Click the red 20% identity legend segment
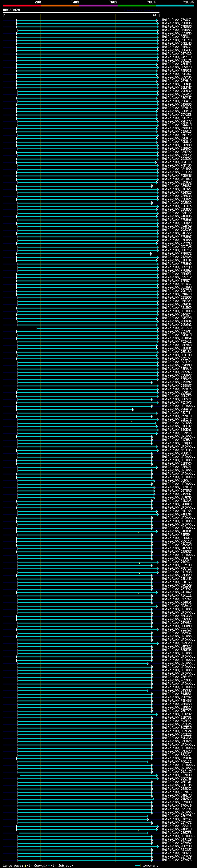 pos(22,6)
